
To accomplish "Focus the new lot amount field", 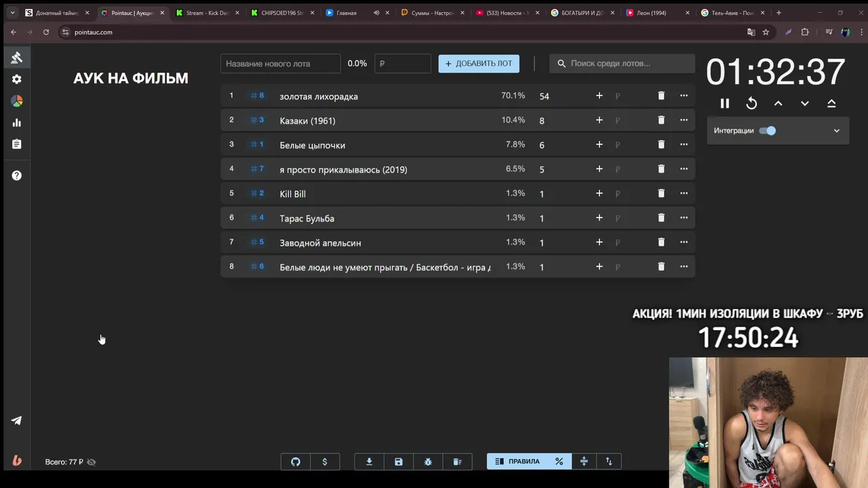I will (403, 64).
